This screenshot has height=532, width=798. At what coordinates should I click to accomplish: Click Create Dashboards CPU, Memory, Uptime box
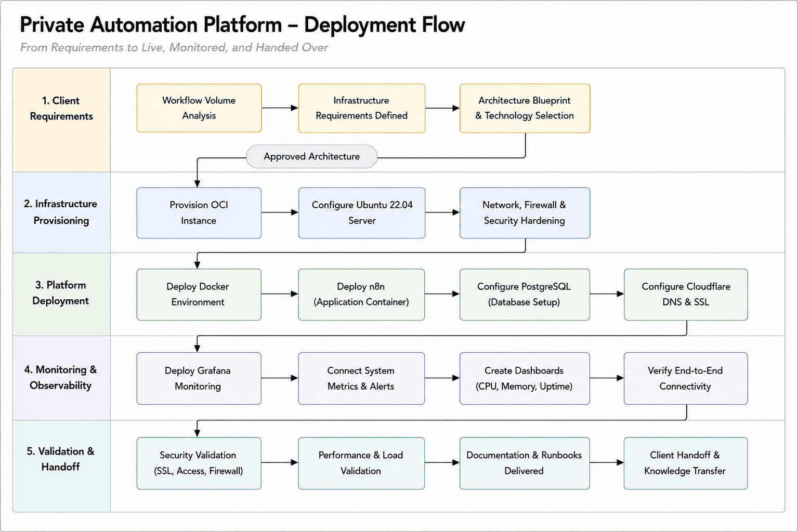click(525, 378)
